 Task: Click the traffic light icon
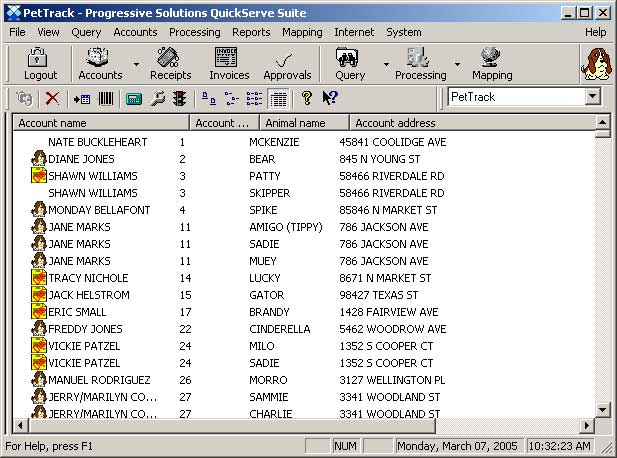tap(179, 98)
